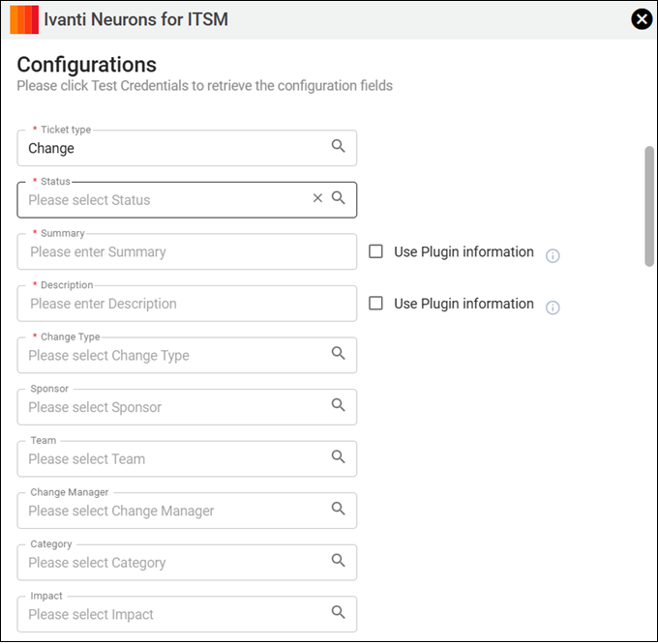
Task: Click the search icon in Change Type field
Action: pos(339,354)
